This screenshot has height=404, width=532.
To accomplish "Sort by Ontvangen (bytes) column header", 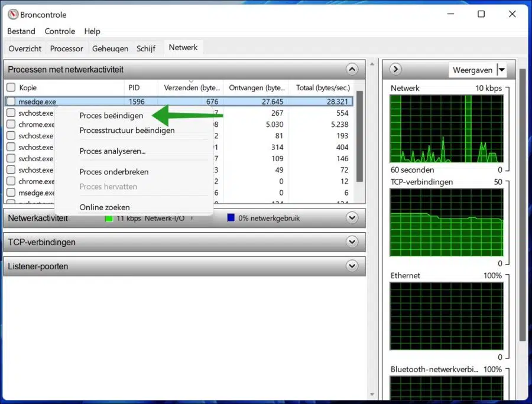I will 257,87.
